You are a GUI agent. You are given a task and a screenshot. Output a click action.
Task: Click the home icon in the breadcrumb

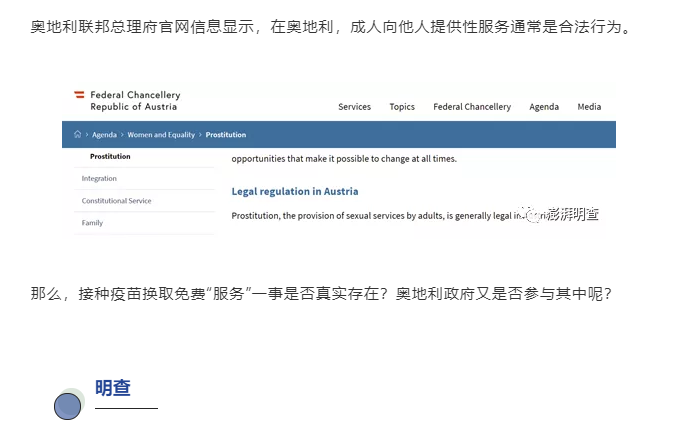pyautogui.click(x=78, y=135)
